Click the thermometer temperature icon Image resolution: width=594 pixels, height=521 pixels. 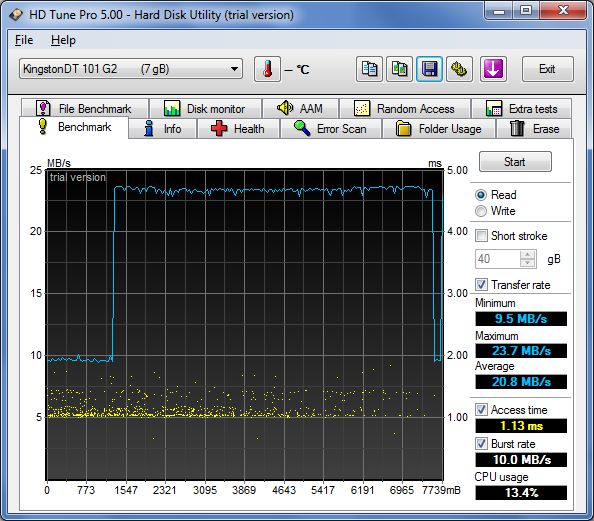coord(267,69)
